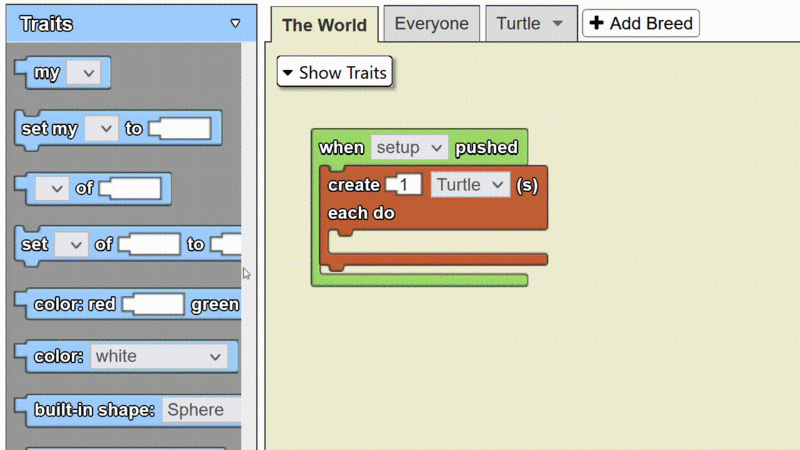Collapse the Traits drawer triangle
Viewport: 800px width, 450px height.
coord(235,23)
